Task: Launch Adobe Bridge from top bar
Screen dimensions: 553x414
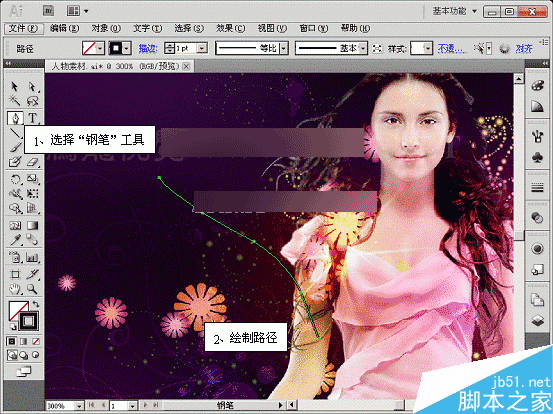Action: tap(48, 11)
